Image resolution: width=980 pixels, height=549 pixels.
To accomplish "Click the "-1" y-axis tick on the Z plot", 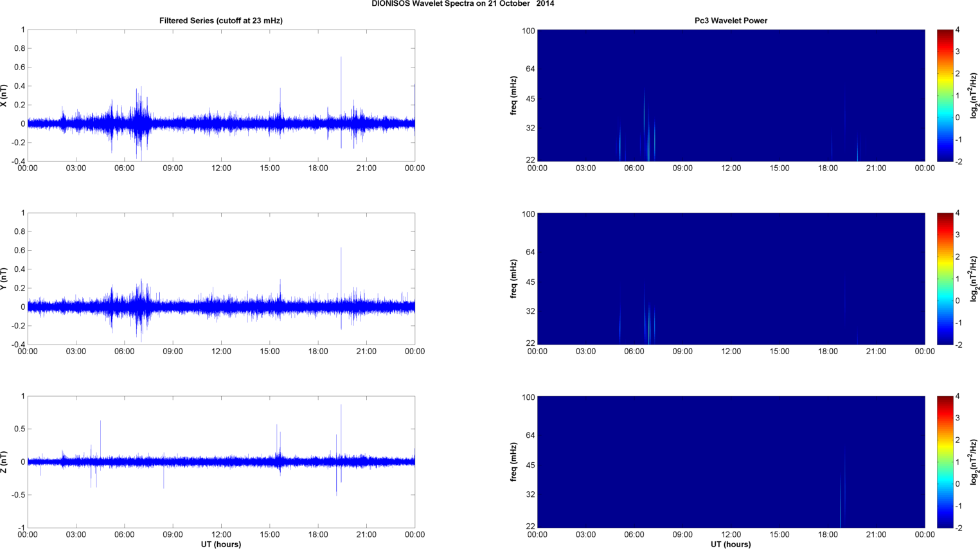I will pyautogui.click(x=21, y=528).
